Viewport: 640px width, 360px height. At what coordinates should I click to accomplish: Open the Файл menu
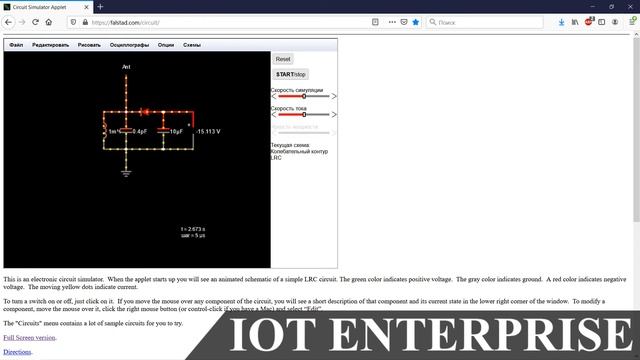tap(16, 45)
